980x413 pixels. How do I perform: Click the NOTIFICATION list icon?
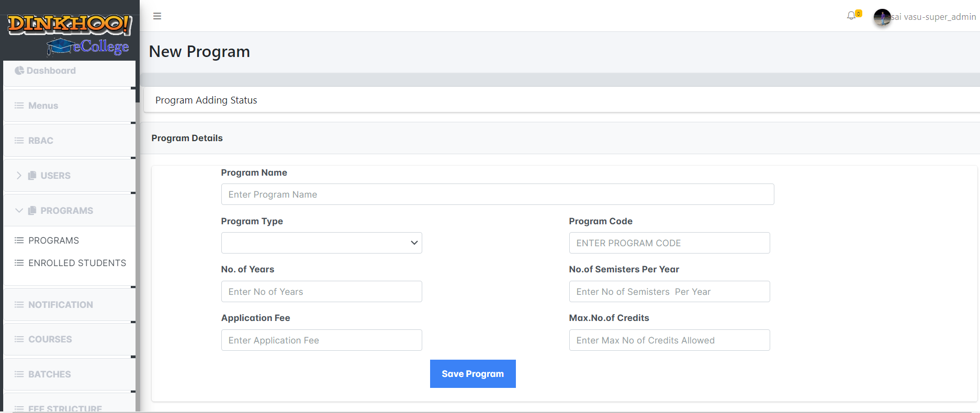click(19, 305)
